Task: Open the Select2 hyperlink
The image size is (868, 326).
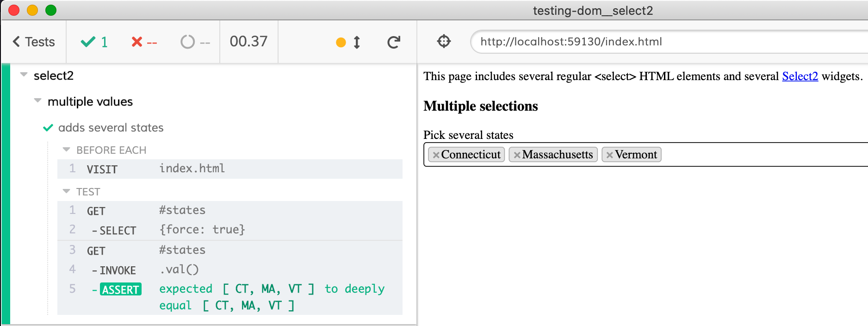Action: tap(800, 76)
